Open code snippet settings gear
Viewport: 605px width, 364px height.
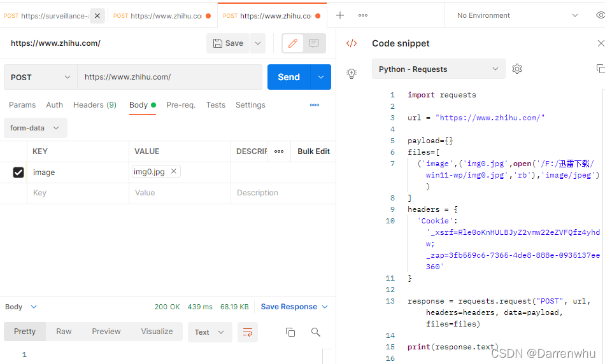[517, 69]
